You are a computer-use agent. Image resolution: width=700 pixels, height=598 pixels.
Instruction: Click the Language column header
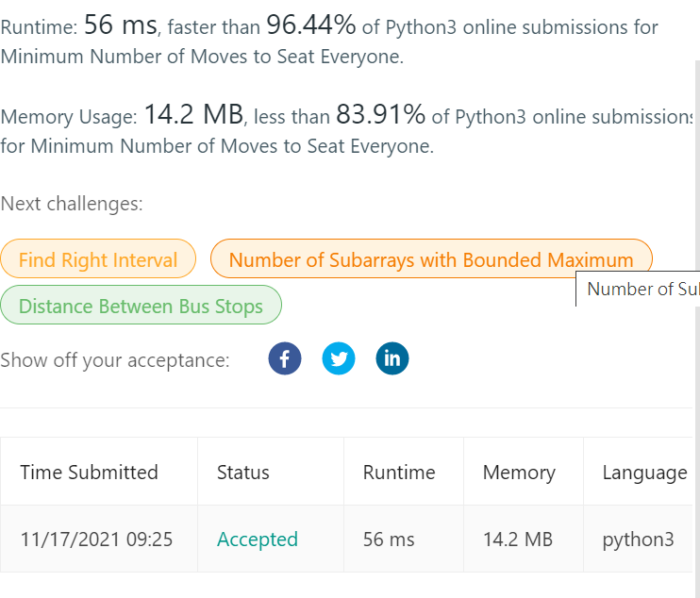(x=645, y=473)
